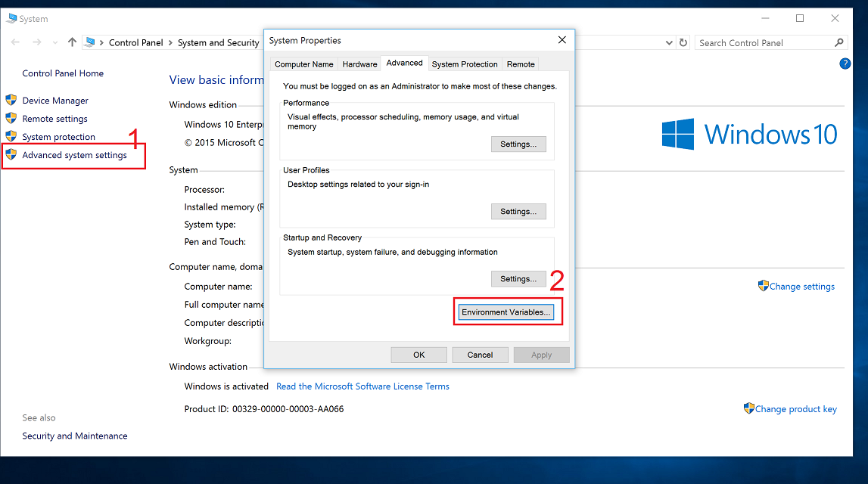Screen dimensions: 868x484
Task: Click the Windows is activated text
Action: pos(226,386)
